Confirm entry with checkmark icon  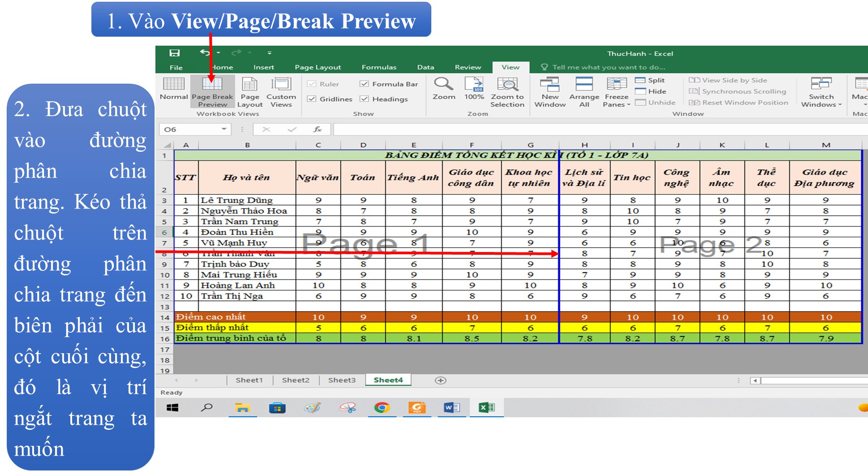click(292, 129)
